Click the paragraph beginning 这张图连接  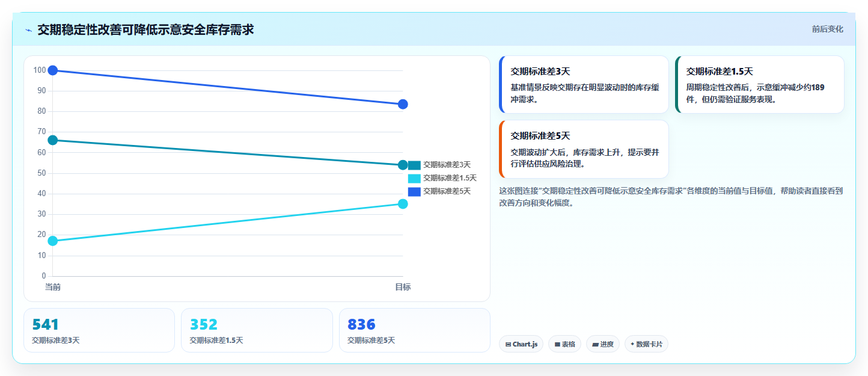[671, 197]
